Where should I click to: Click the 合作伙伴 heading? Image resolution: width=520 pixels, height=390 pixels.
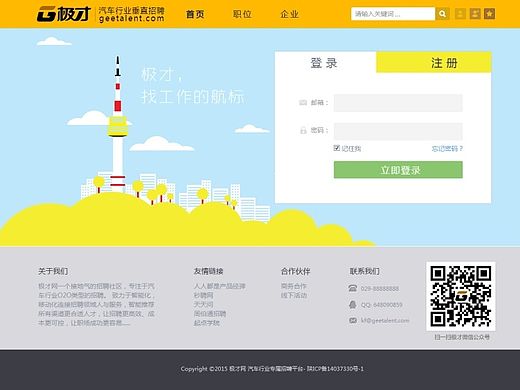click(295, 271)
